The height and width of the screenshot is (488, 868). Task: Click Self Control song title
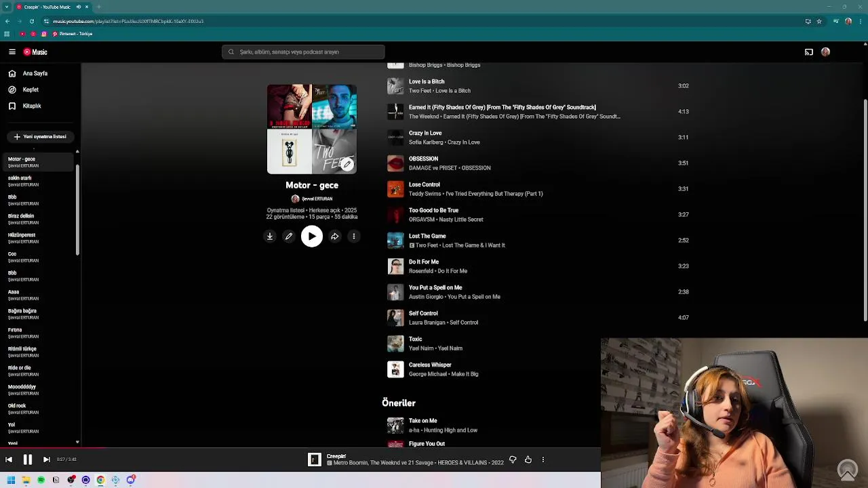[x=423, y=313]
